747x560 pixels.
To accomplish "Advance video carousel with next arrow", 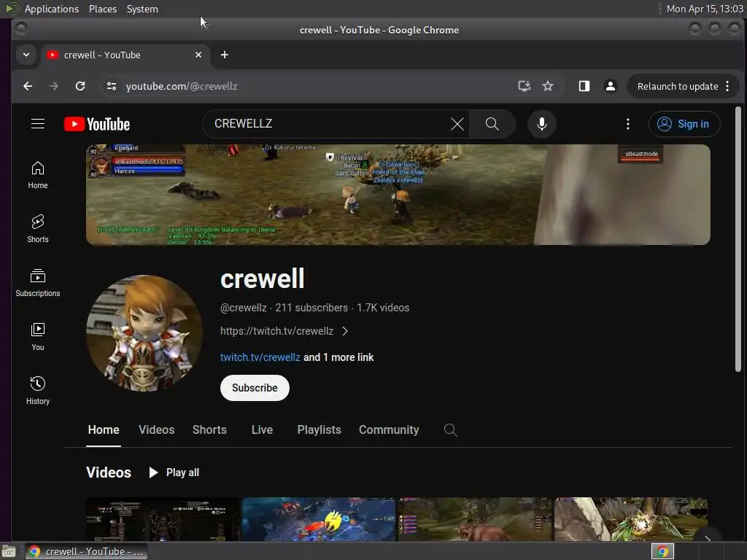I will 708,537.
